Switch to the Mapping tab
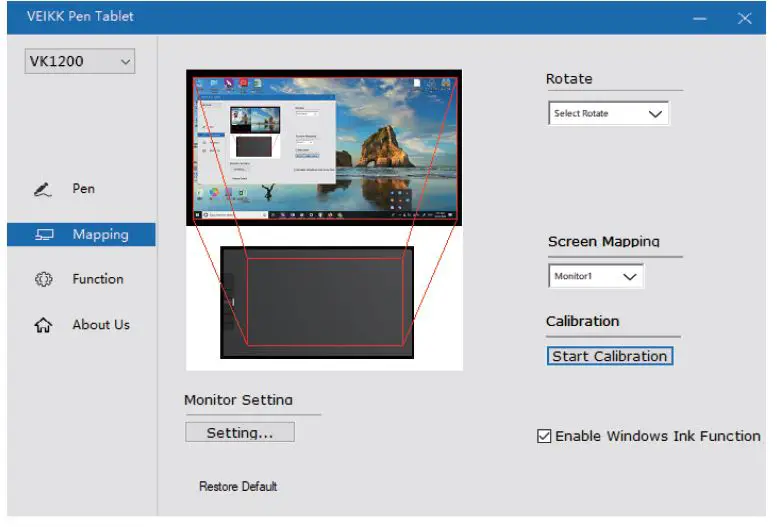The width and height of the screenshot is (777, 527). point(81,234)
